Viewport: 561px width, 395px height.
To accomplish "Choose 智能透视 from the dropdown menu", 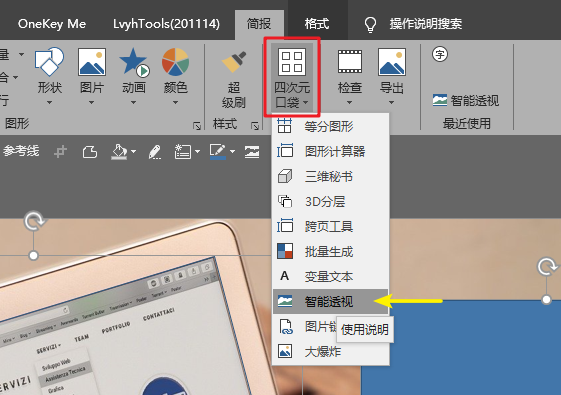I will pyautogui.click(x=330, y=302).
